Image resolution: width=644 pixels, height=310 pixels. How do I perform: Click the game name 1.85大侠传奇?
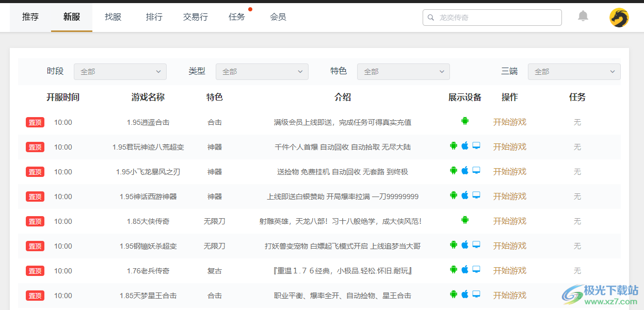coord(148,221)
